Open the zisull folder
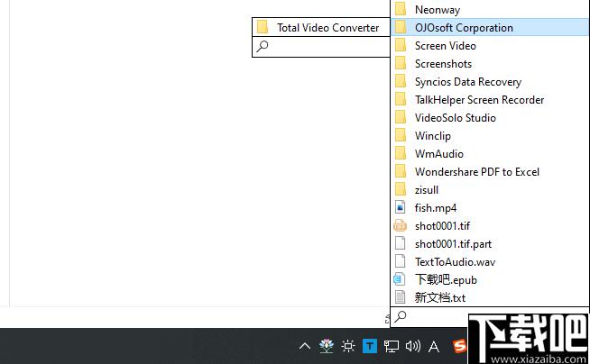 click(x=490, y=190)
